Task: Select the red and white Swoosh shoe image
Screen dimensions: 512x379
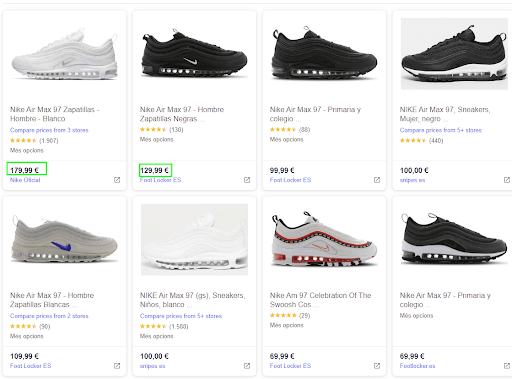Action: click(324, 239)
